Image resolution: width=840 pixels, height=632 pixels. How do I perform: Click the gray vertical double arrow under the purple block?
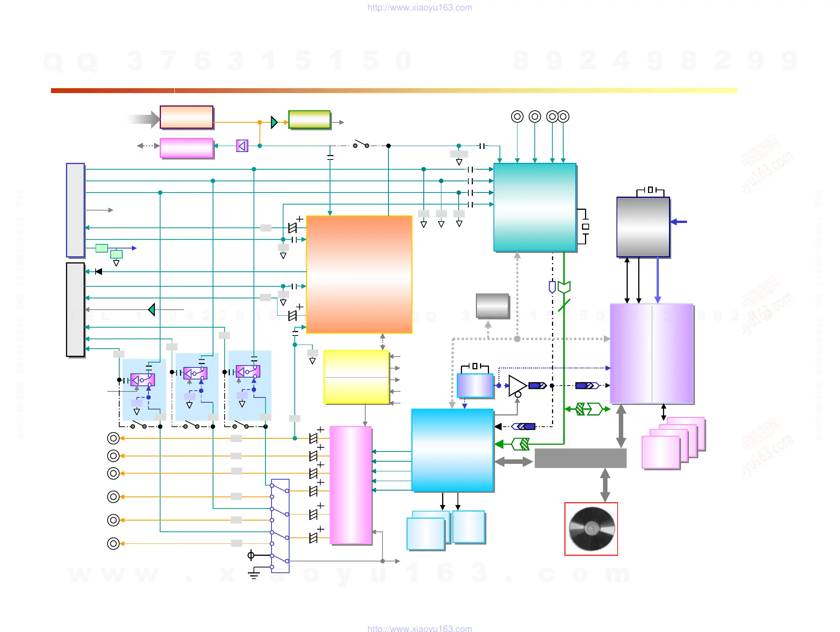(x=621, y=426)
